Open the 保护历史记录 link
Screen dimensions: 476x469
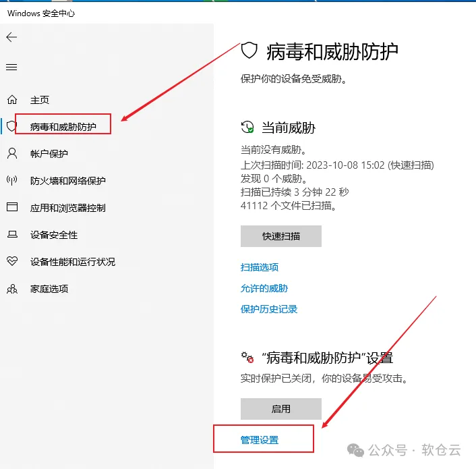point(269,309)
